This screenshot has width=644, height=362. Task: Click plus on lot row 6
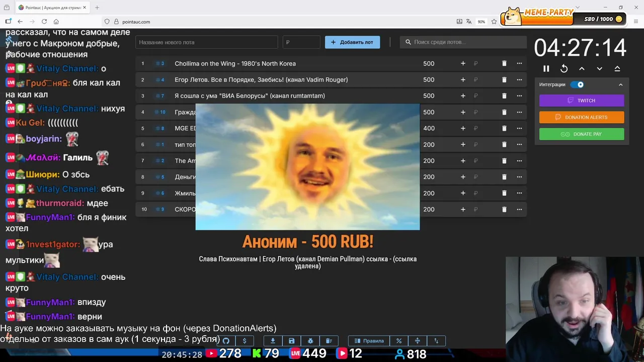pos(463,144)
